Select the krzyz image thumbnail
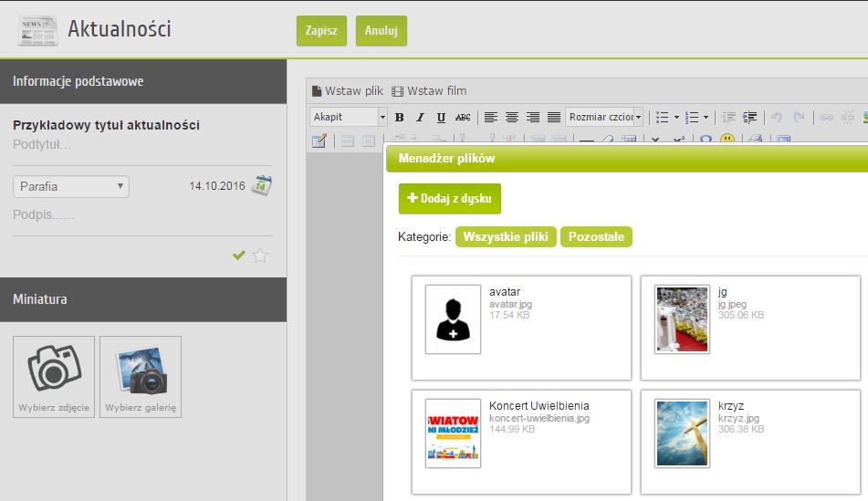 (x=683, y=433)
